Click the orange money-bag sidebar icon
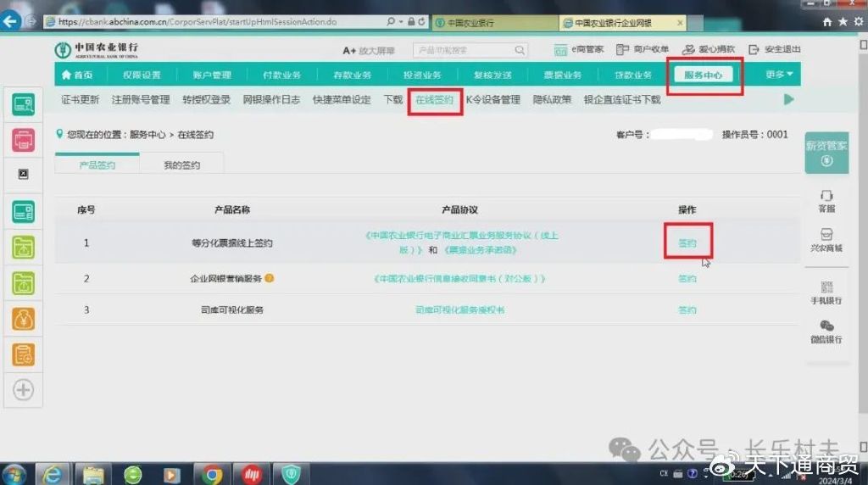This screenshot has height=485, width=868. 23,319
